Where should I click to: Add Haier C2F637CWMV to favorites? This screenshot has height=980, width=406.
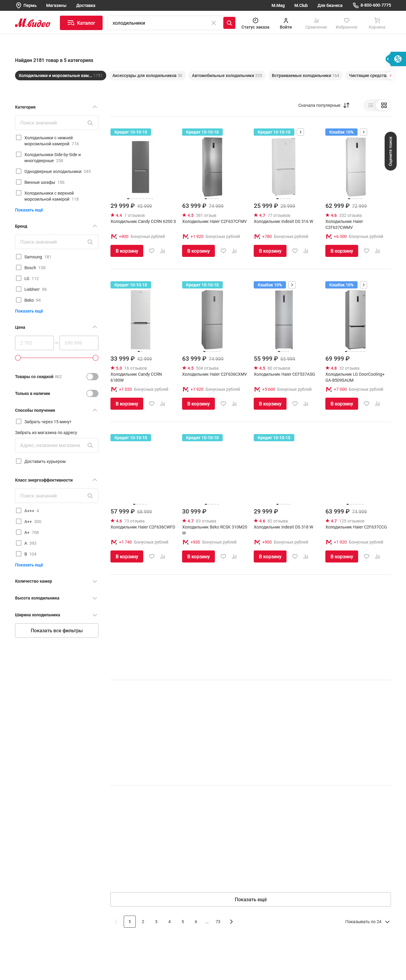point(367,251)
